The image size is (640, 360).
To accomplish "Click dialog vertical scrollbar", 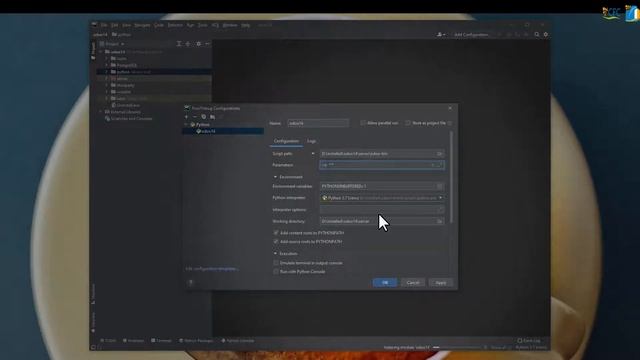I will [451, 177].
